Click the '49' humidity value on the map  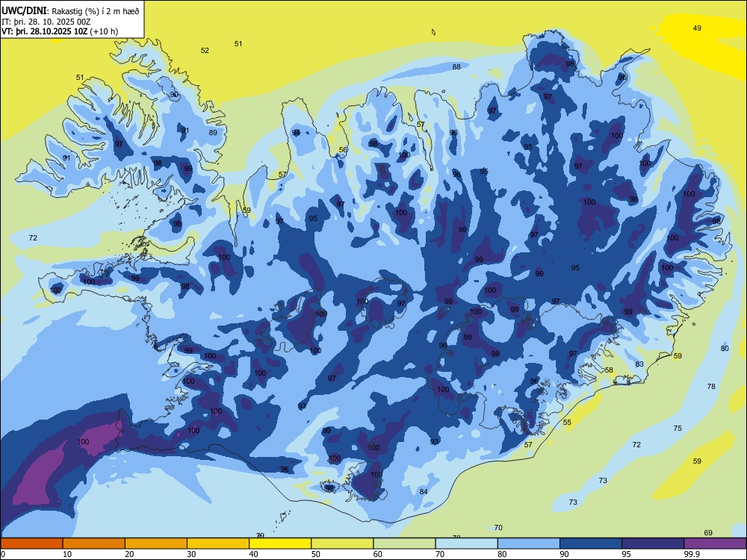pyautogui.click(x=697, y=28)
